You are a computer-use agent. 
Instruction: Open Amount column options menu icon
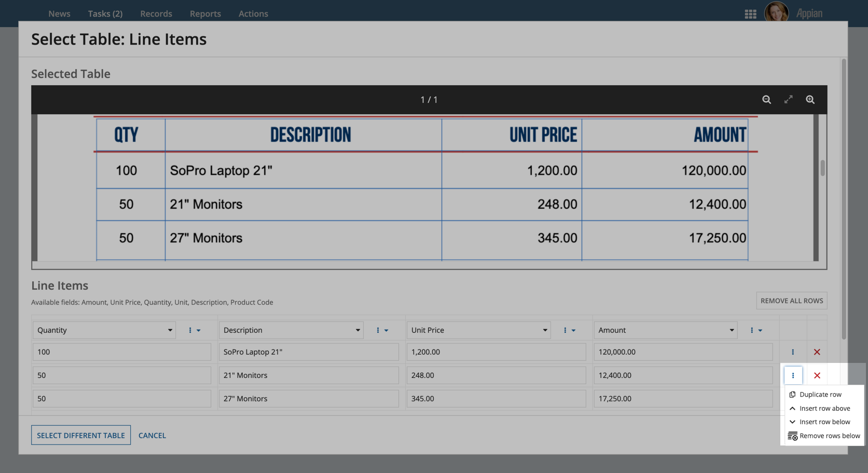pos(756,330)
